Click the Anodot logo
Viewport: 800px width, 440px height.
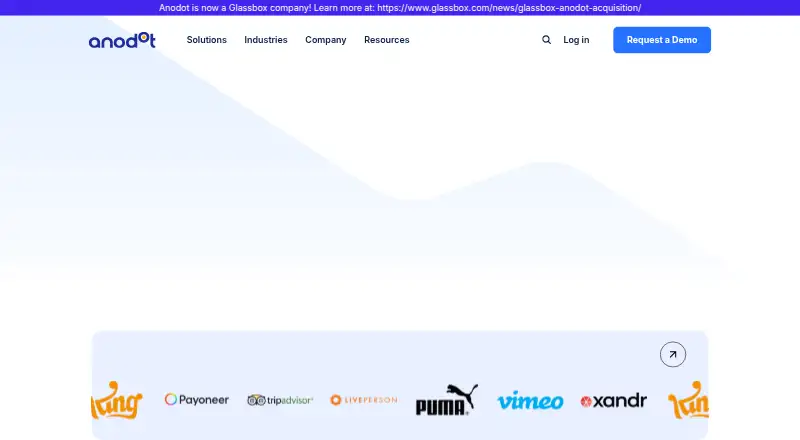pos(122,40)
